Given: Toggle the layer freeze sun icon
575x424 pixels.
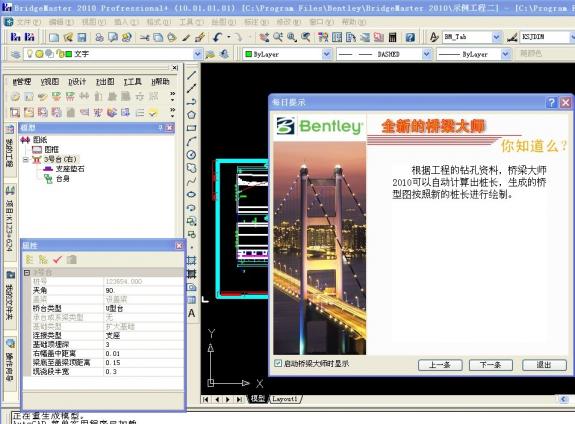Looking at the screenshot, I should pos(39,54).
